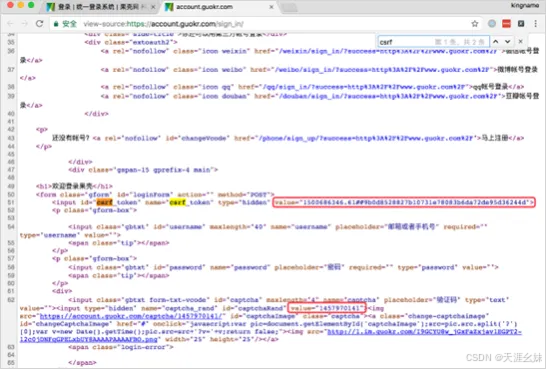Click the 还没有帐号? text

pyautogui.click(x=71, y=138)
